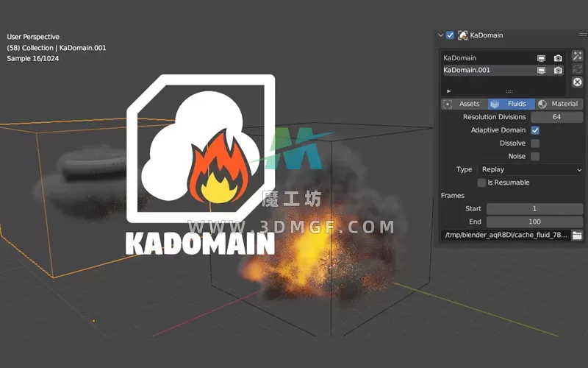The width and height of the screenshot is (588, 368).
Task: Enable the Dissolve checkbox
Action: click(535, 144)
